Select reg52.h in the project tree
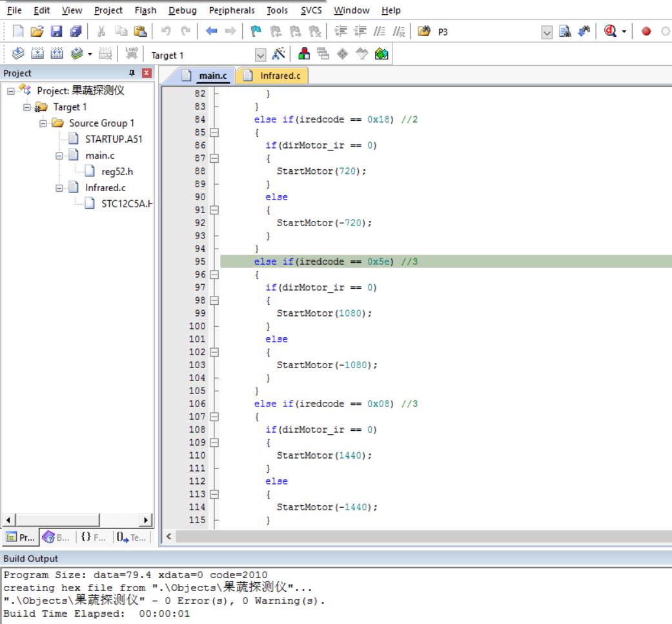This screenshot has width=672, height=624. coord(117,172)
